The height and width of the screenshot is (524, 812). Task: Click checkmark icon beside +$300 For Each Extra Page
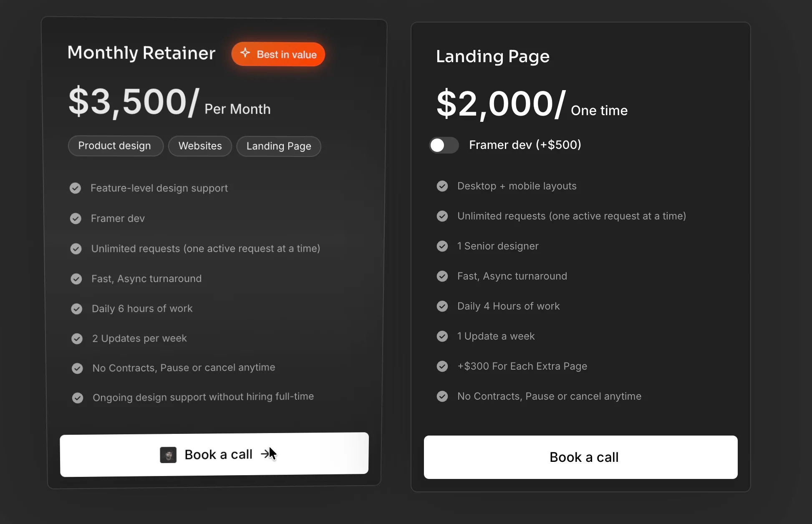point(442,366)
